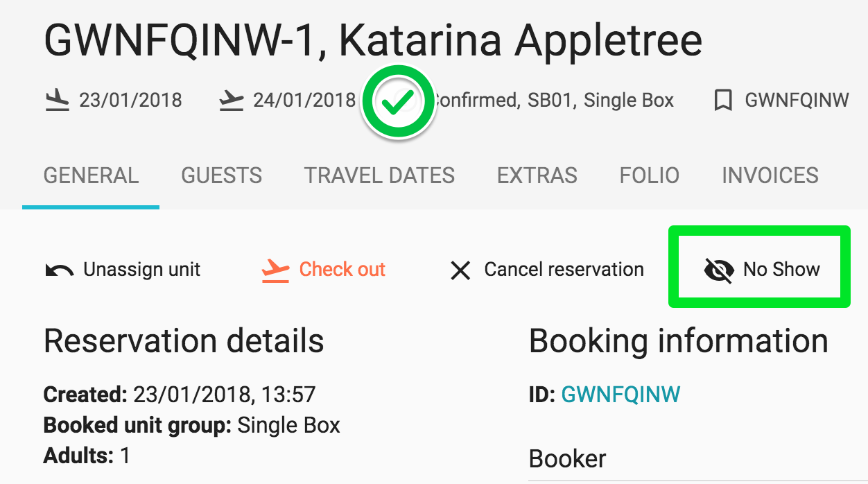This screenshot has width=868, height=484.
Task: Switch to the Guests tab
Action: [222, 175]
